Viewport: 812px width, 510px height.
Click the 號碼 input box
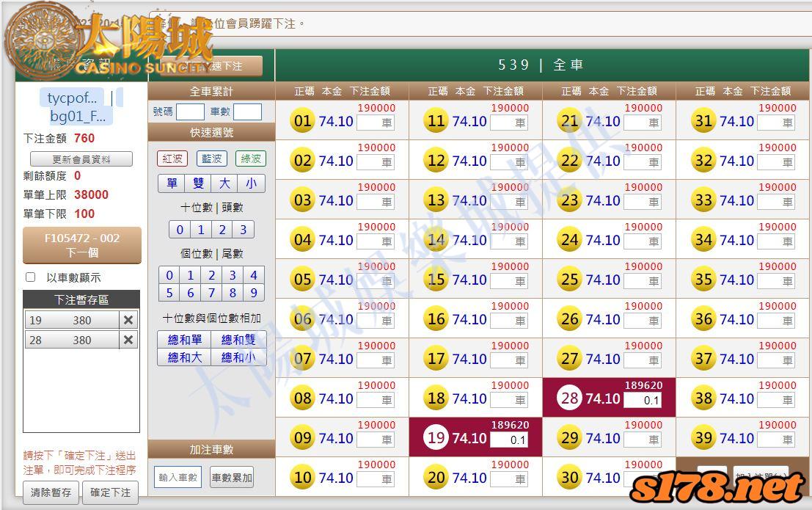tap(190, 112)
